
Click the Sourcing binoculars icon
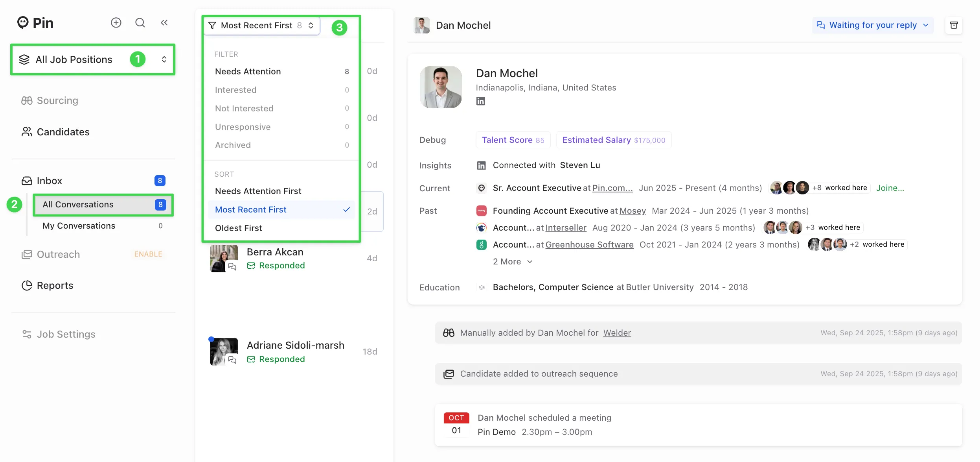27,101
